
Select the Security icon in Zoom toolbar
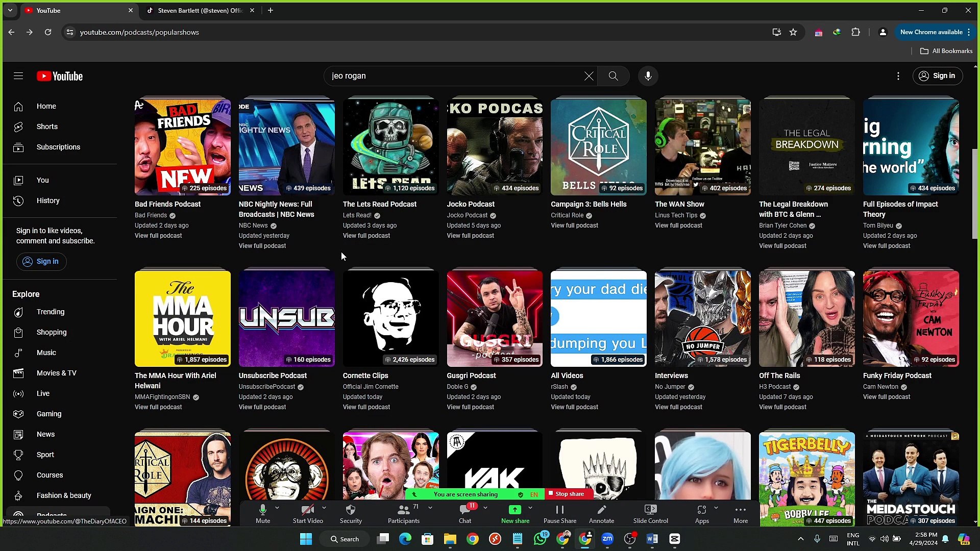point(350,513)
